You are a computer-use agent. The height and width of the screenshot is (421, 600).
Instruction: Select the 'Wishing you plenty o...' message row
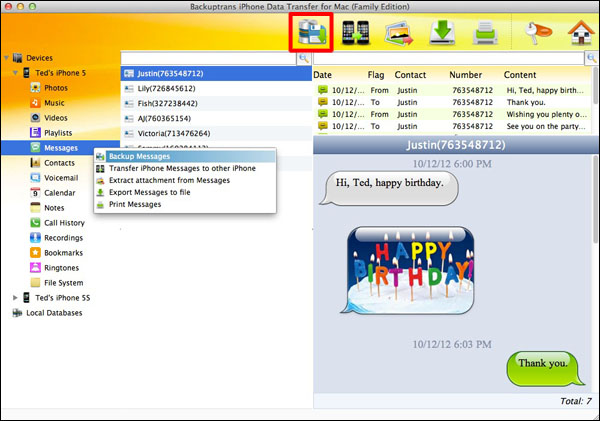[453, 114]
